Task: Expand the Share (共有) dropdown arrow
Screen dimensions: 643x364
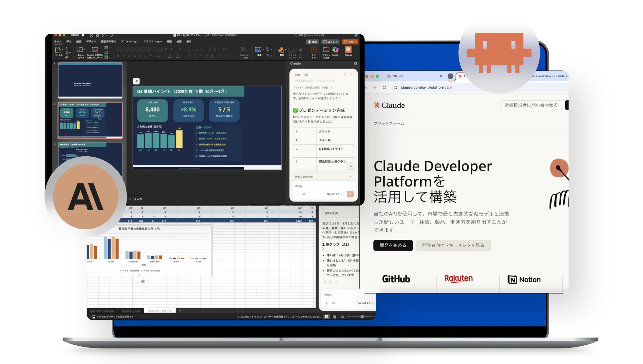Action: click(356, 42)
